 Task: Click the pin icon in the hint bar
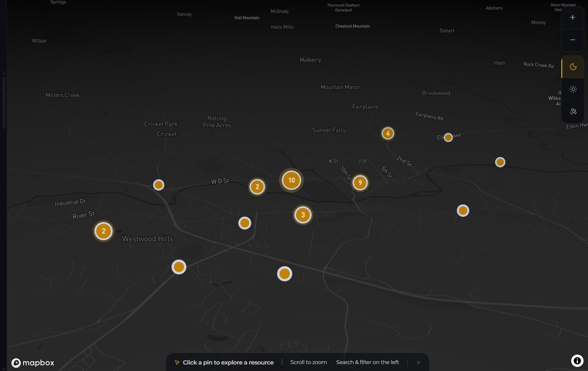click(177, 362)
